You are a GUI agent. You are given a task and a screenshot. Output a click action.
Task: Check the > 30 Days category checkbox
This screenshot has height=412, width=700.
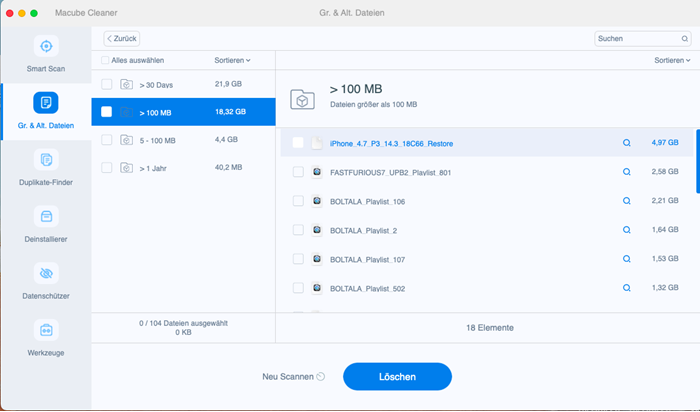point(106,84)
